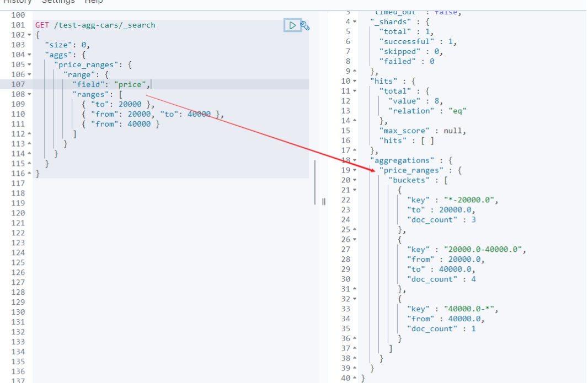Open the Help menu

[94, 2]
